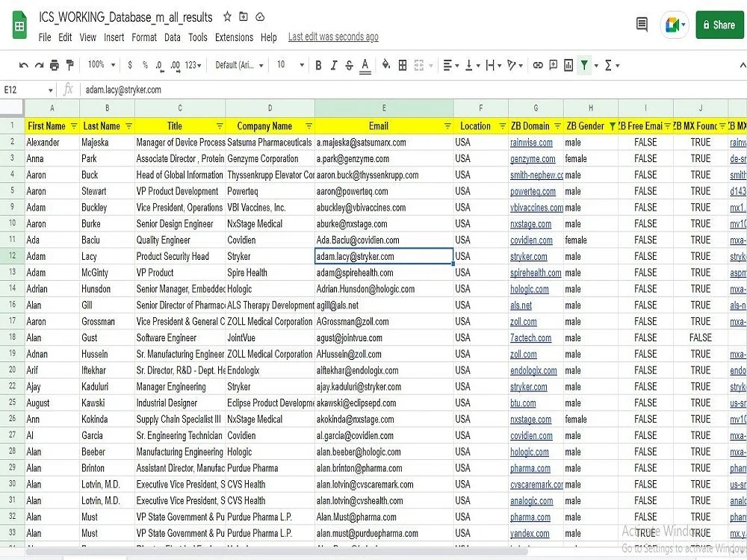Click the Redo arrow in the toolbar
The width and height of the screenshot is (747, 560).
pos(39,65)
